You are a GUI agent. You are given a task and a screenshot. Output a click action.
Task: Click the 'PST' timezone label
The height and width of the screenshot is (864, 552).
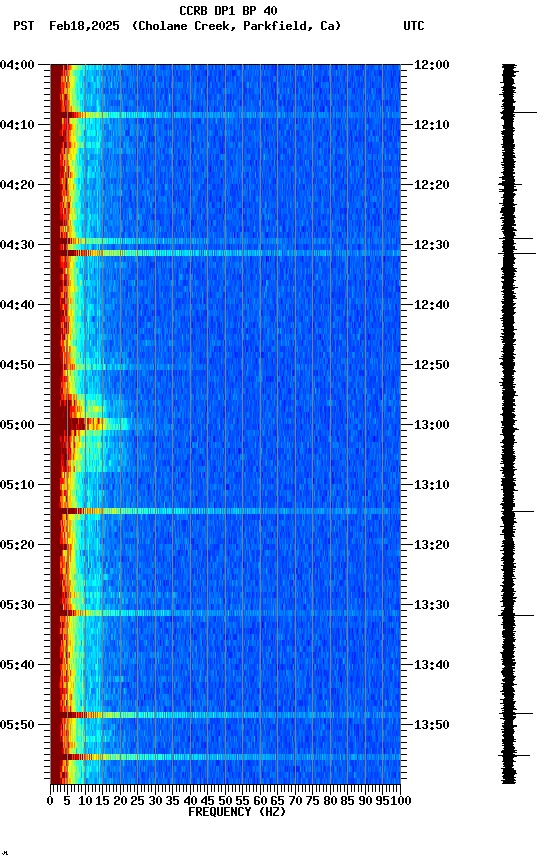(x=24, y=26)
